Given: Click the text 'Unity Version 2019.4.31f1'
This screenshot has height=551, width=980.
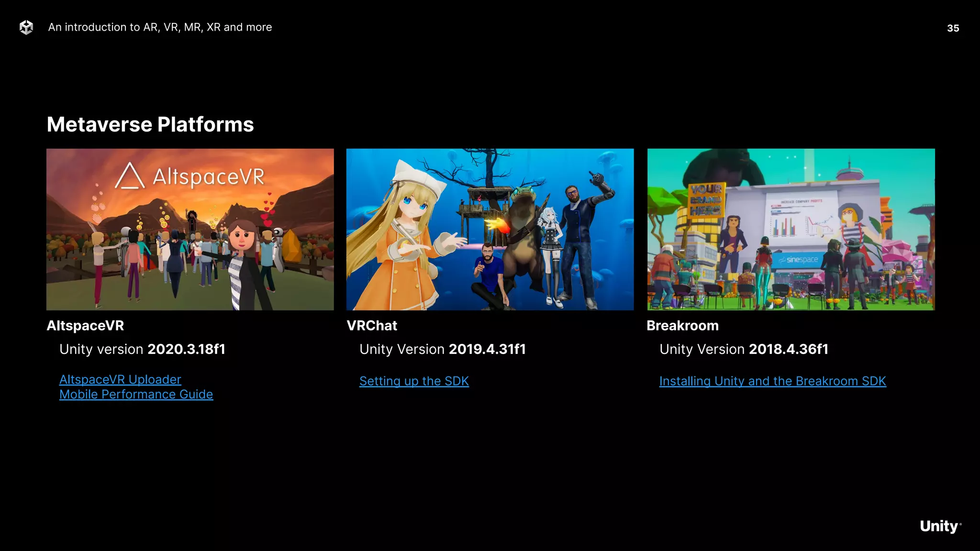Looking at the screenshot, I should pos(443,349).
